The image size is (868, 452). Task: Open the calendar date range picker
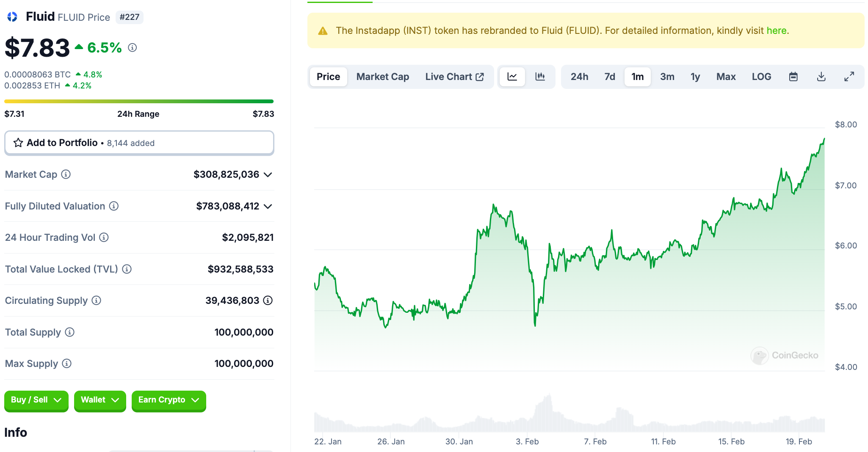coord(793,77)
